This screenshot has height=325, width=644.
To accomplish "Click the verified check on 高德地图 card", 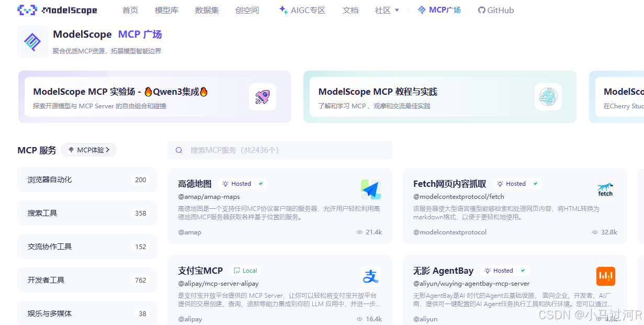I will coord(261,184).
